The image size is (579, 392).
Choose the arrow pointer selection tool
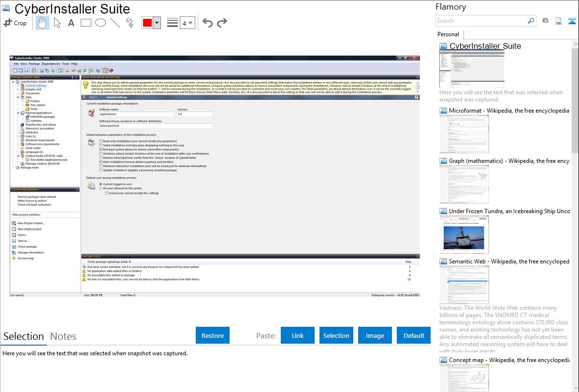(57, 23)
